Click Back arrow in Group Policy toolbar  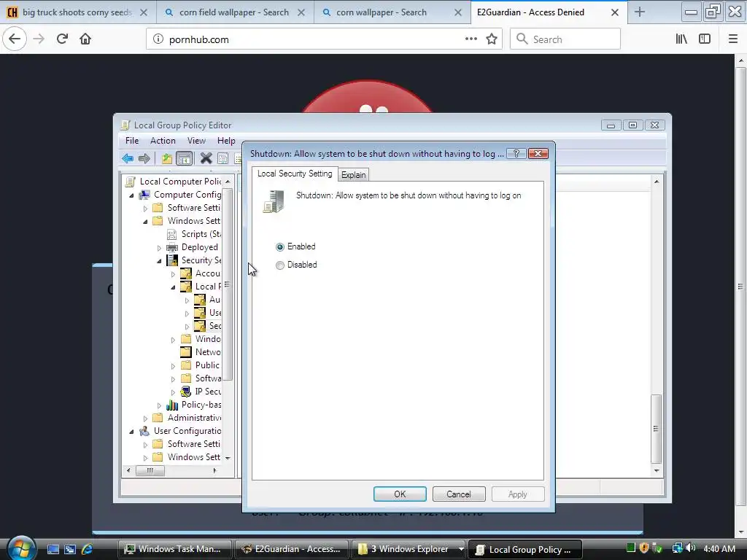click(x=127, y=158)
